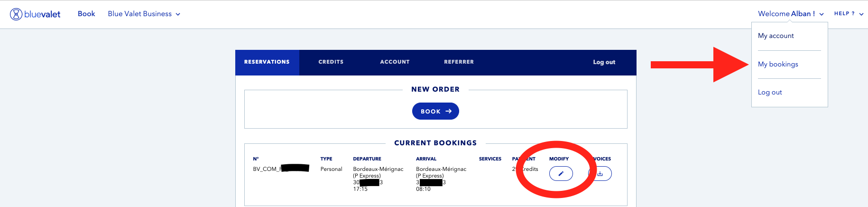
Task: Expand the Blue Valet Business chevron
Action: point(178,14)
